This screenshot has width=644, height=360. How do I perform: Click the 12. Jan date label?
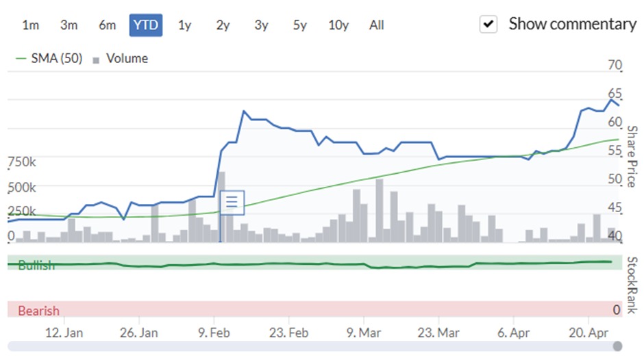[64, 333]
